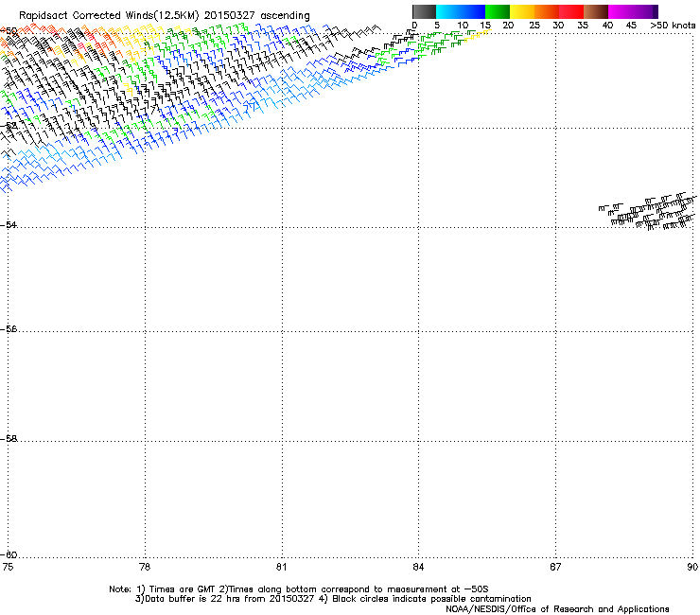
Task: Click the longitude axis label '75'
Action: tap(8, 567)
